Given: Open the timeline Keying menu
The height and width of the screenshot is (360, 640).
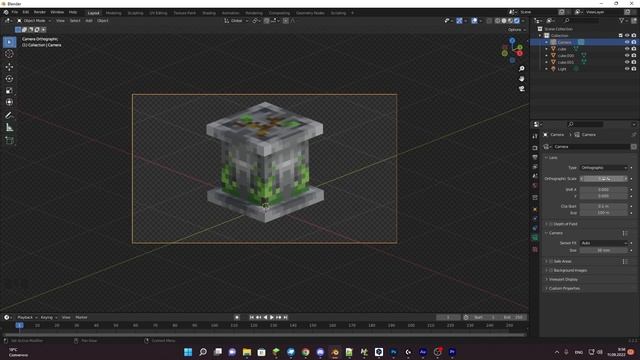Looking at the screenshot, I should pyautogui.click(x=48, y=317).
